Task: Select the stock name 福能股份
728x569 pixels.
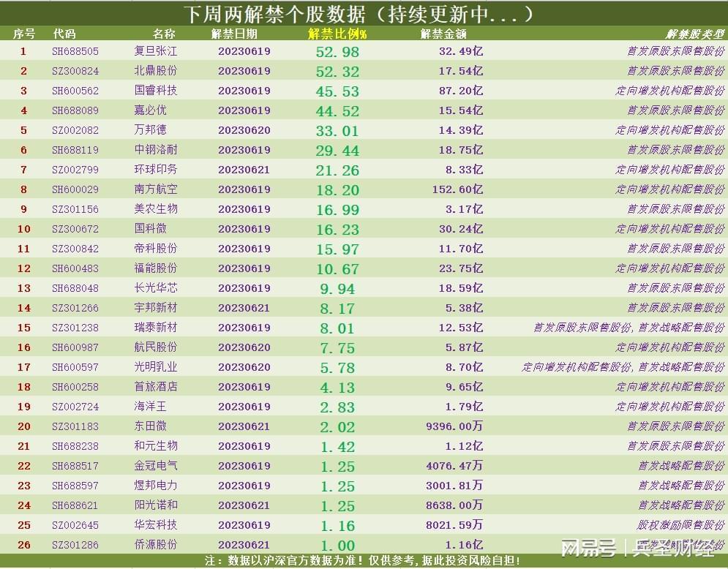Action: click(156, 268)
